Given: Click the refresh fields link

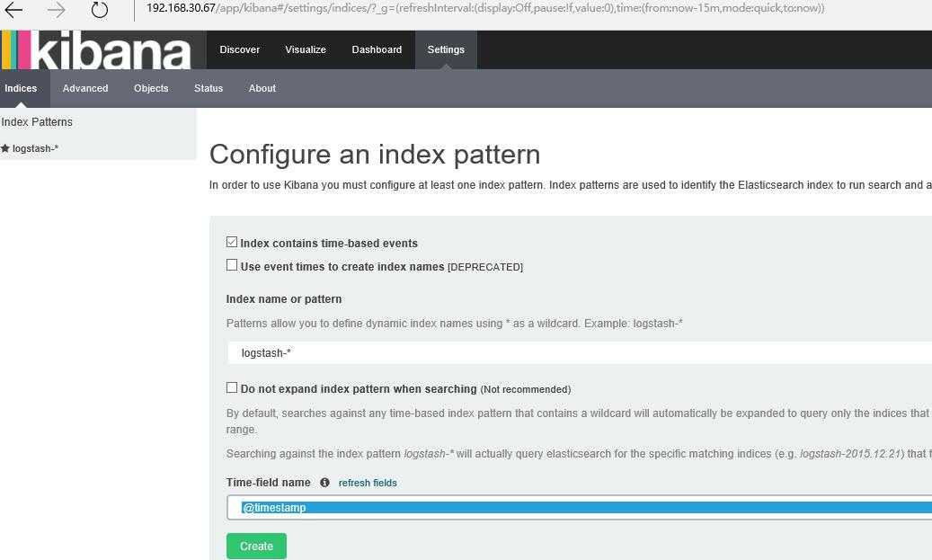Looking at the screenshot, I should pyautogui.click(x=368, y=483).
